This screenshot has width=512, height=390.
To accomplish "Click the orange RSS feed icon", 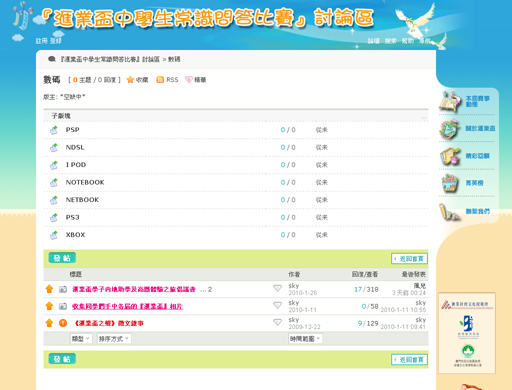I will 160,80.
